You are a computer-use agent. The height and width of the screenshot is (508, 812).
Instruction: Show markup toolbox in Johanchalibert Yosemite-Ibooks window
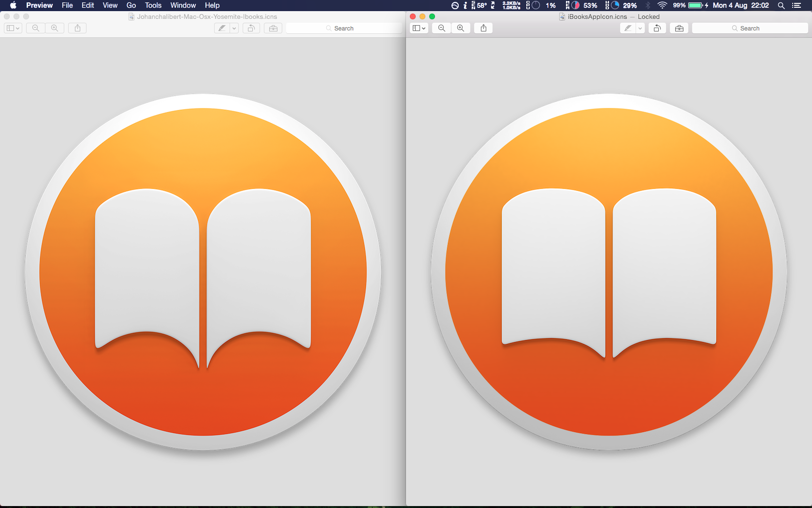(273, 28)
